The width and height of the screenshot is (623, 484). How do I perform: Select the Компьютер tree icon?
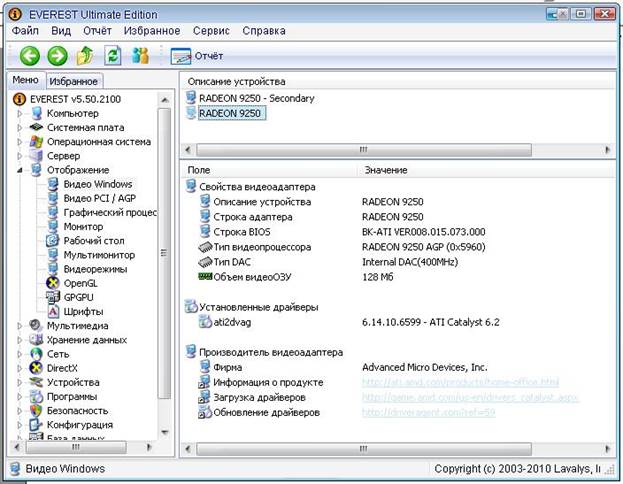pyautogui.click(x=37, y=113)
